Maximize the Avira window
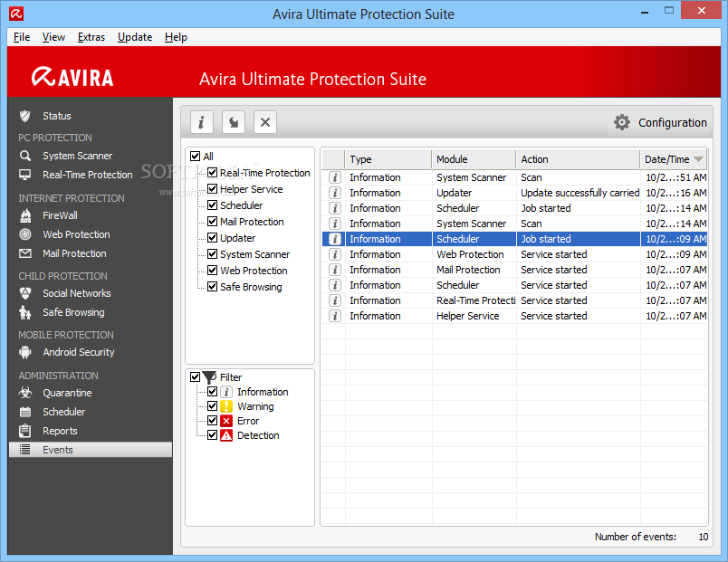 [669, 10]
